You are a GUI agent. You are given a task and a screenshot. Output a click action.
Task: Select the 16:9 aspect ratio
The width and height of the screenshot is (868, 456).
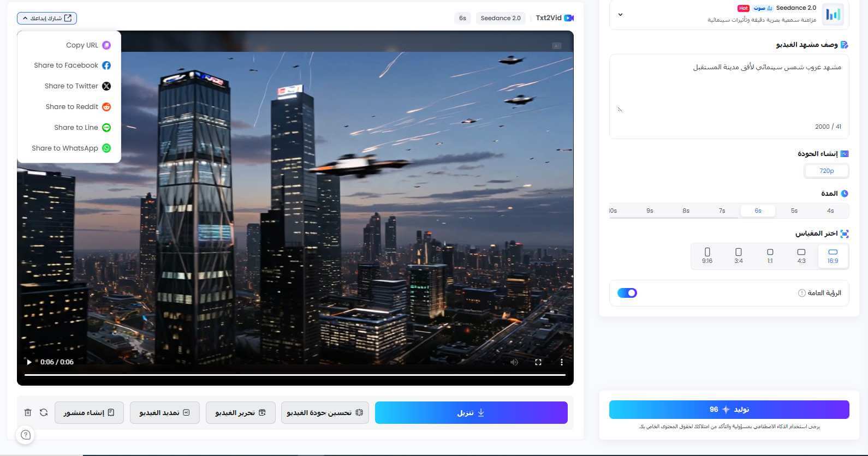pyautogui.click(x=833, y=256)
